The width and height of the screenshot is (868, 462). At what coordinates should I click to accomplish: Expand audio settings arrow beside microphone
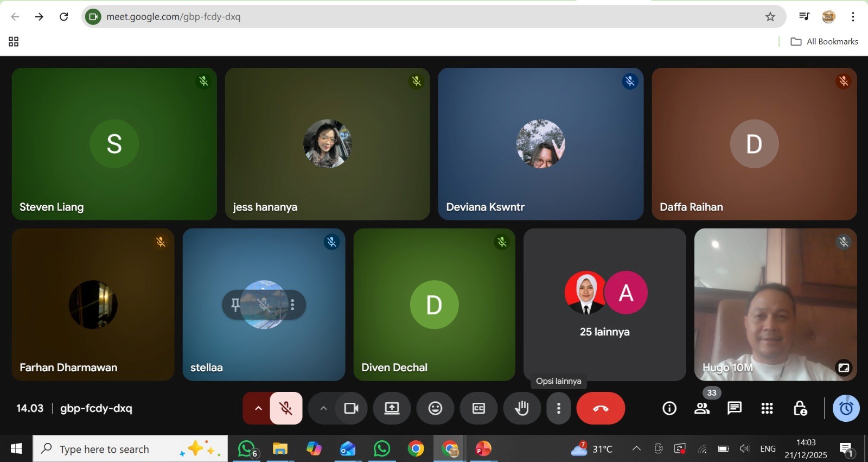258,408
